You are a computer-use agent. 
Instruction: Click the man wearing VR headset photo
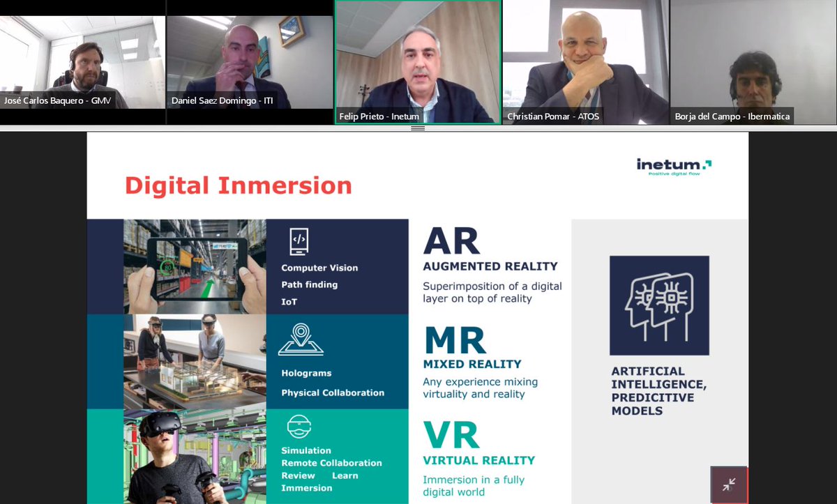pyautogui.click(x=195, y=456)
